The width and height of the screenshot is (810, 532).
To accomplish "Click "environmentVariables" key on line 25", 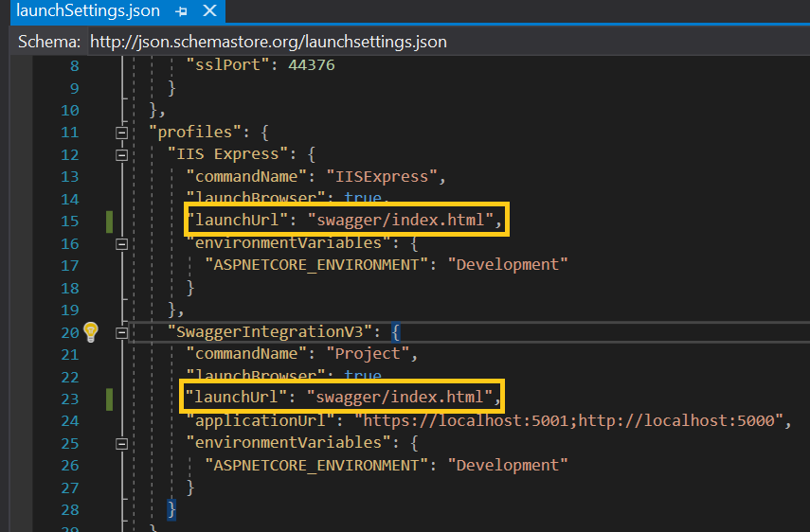I will (x=288, y=443).
